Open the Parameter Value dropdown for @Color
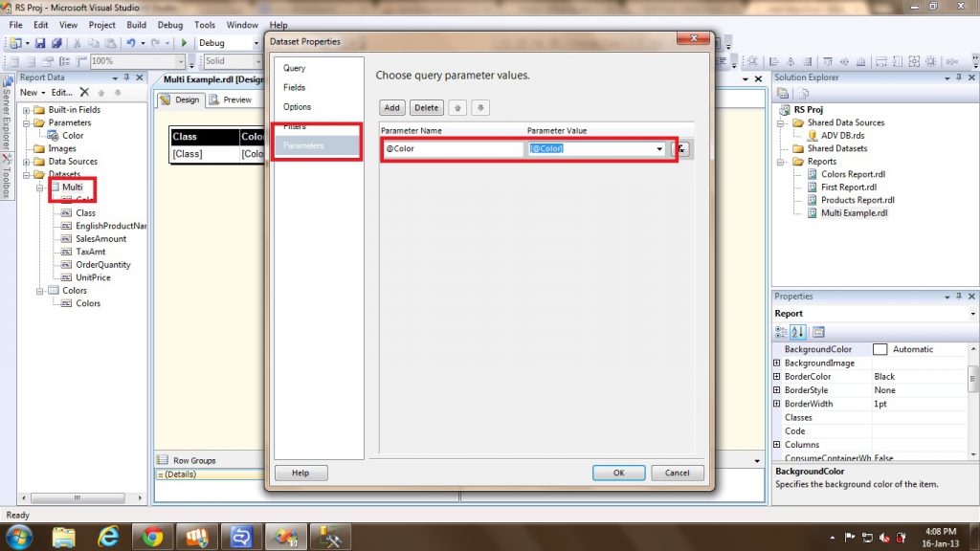This screenshot has width=980, height=551. pos(657,149)
